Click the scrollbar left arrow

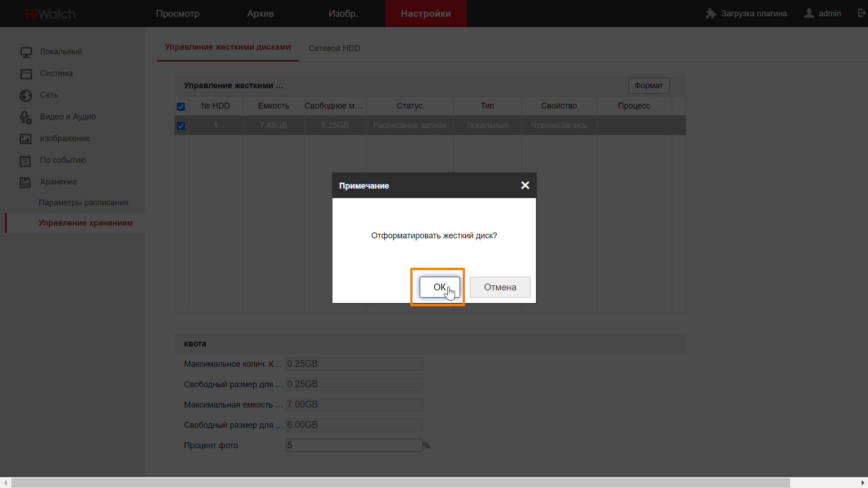coord(5,483)
